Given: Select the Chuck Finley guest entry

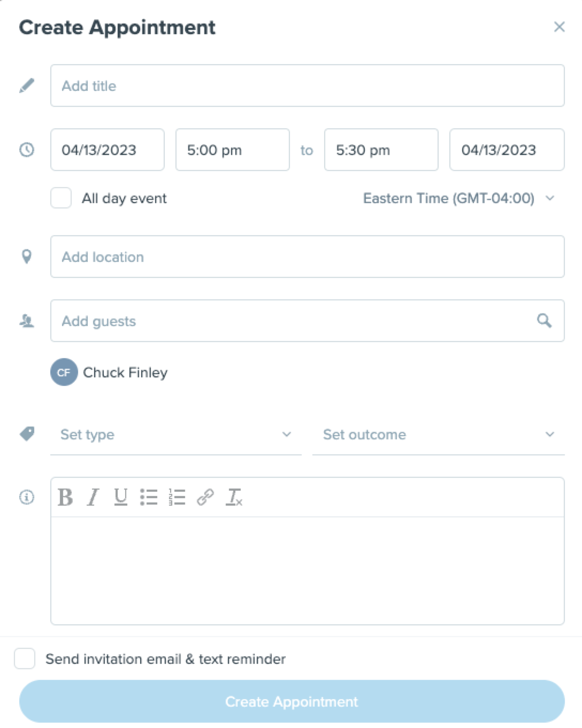Looking at the screenshot, I should 109,372.
